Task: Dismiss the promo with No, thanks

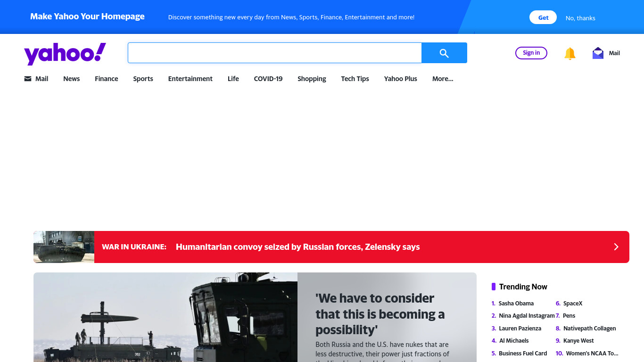Action: pos(580,18)
